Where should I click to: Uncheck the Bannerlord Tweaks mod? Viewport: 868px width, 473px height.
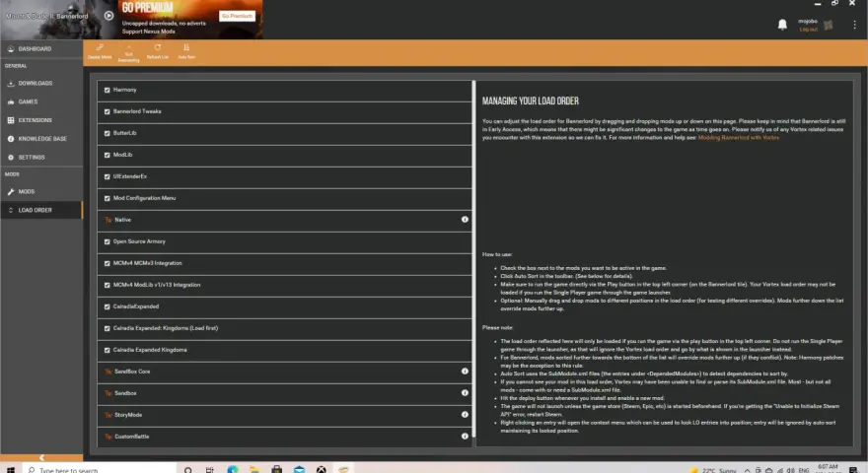click(108, 111)
